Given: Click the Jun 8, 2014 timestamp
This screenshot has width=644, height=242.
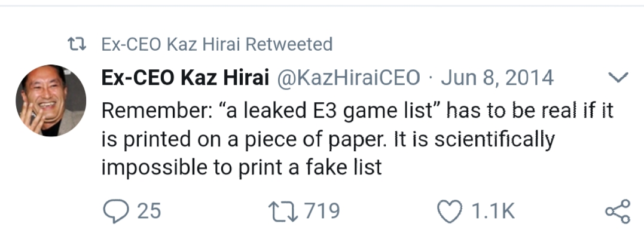Looking at the screenshot, I should [497, 78].
